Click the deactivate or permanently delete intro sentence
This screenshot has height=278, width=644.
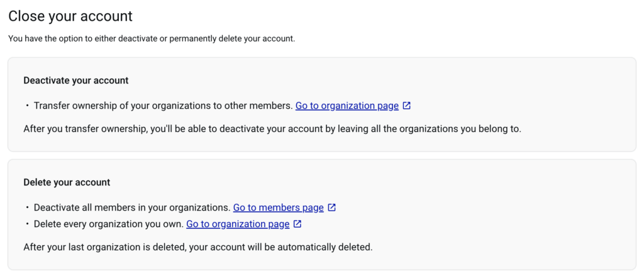152,39
